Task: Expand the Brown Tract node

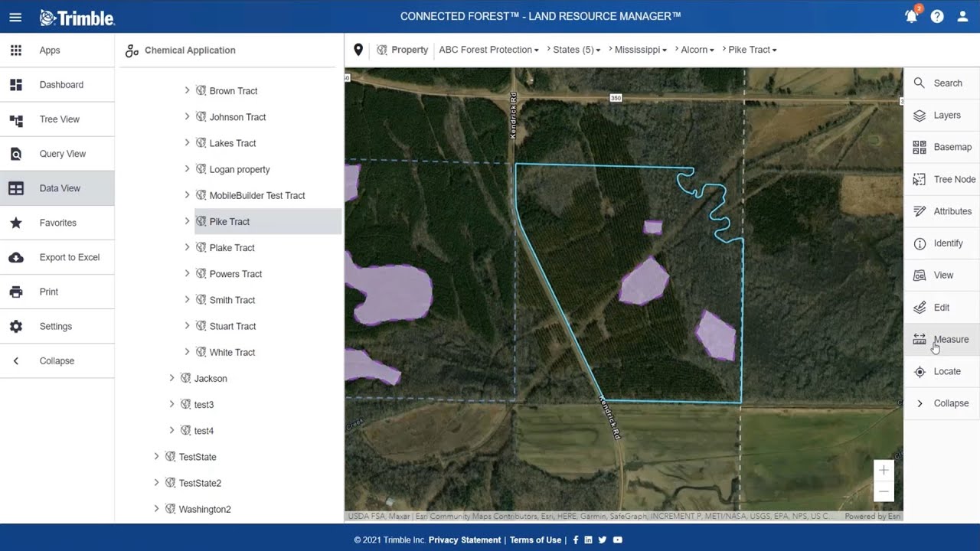Action: tap(187, 90)
